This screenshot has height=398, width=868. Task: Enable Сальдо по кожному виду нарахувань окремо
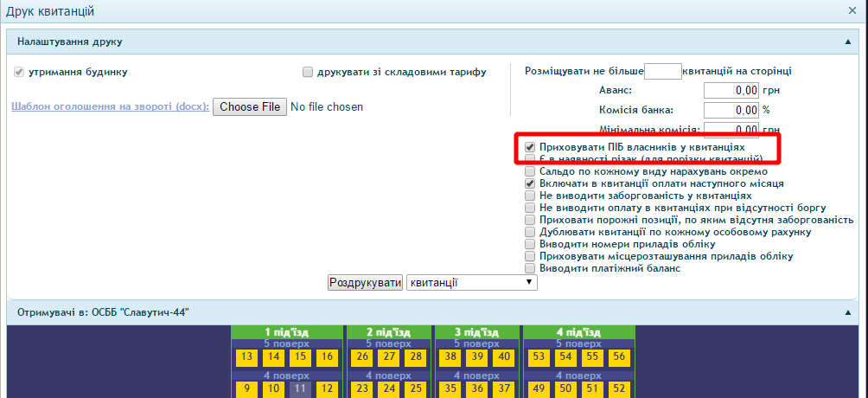530,172
